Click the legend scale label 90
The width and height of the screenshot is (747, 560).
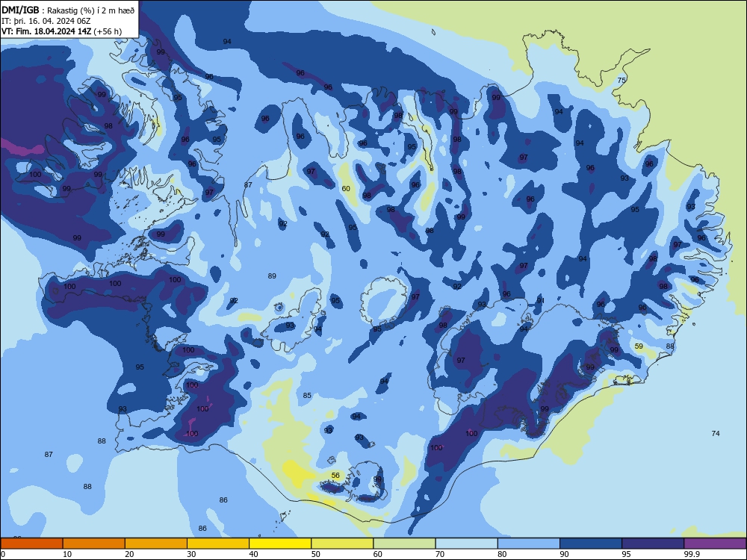point(564,554)
